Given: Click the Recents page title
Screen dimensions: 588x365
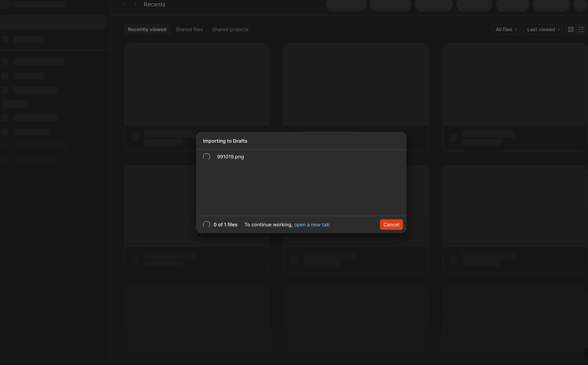Looking at the screenshot, I should [x=154, y=4].
